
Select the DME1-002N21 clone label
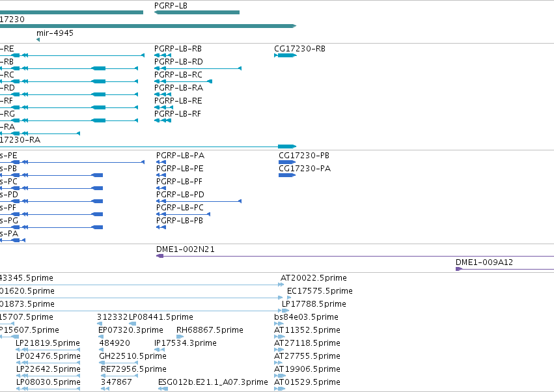click(185, 249)
